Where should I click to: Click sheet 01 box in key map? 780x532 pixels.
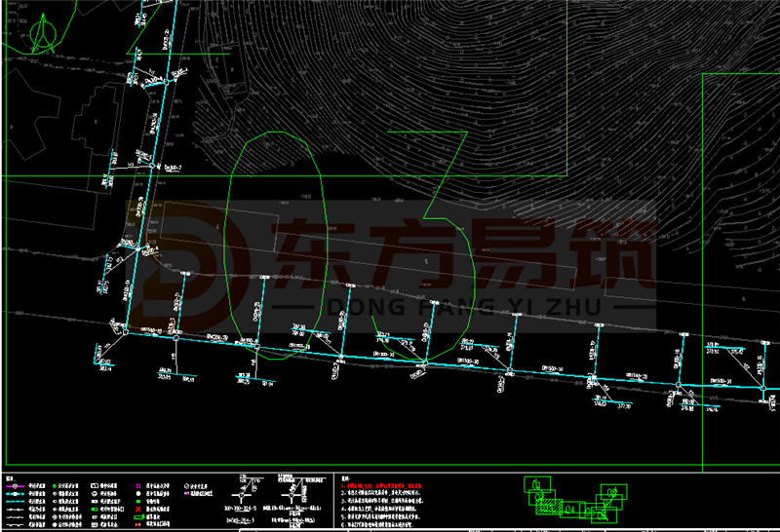tap(537, 484)
